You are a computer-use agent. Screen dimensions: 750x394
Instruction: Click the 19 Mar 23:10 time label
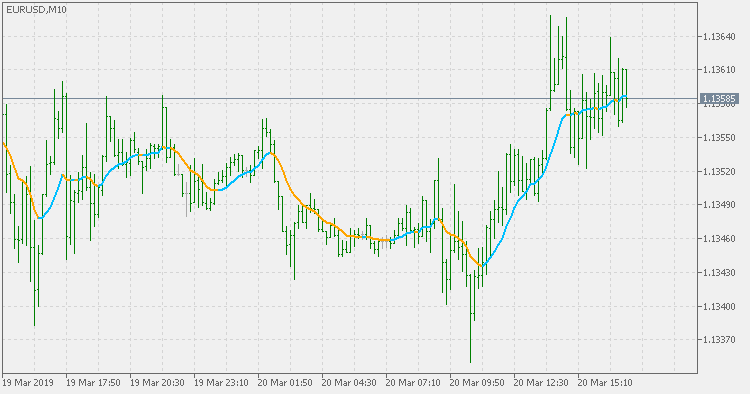pyautogui.click(x=221, y=383)
